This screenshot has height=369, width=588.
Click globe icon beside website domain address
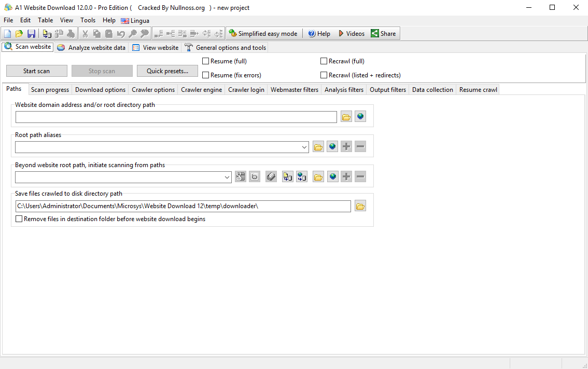360,117
